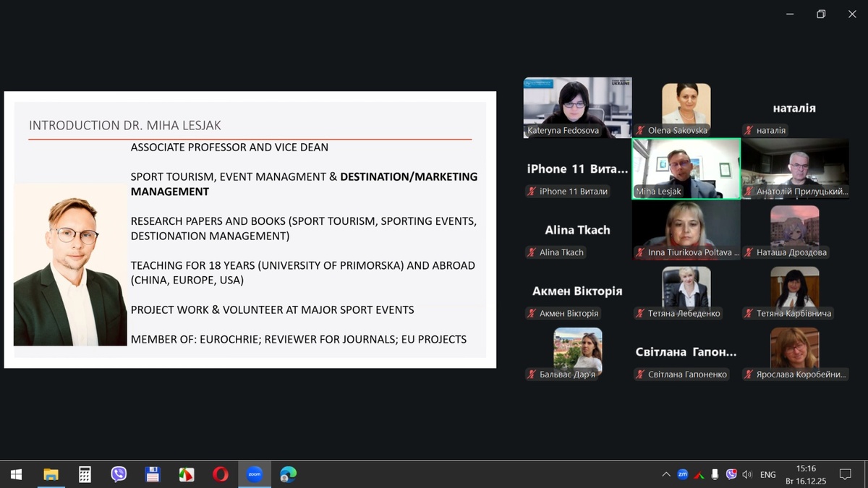The width and height of the screenshot is (868, 488).
Task: Open the Calculator app in taskbar
Action: coord(85,475)
